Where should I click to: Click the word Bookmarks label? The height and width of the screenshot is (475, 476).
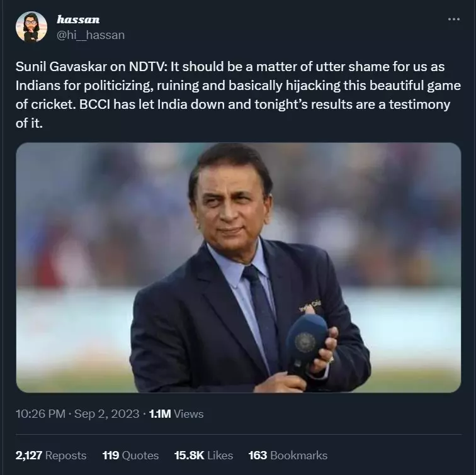[x=298, y=455]
